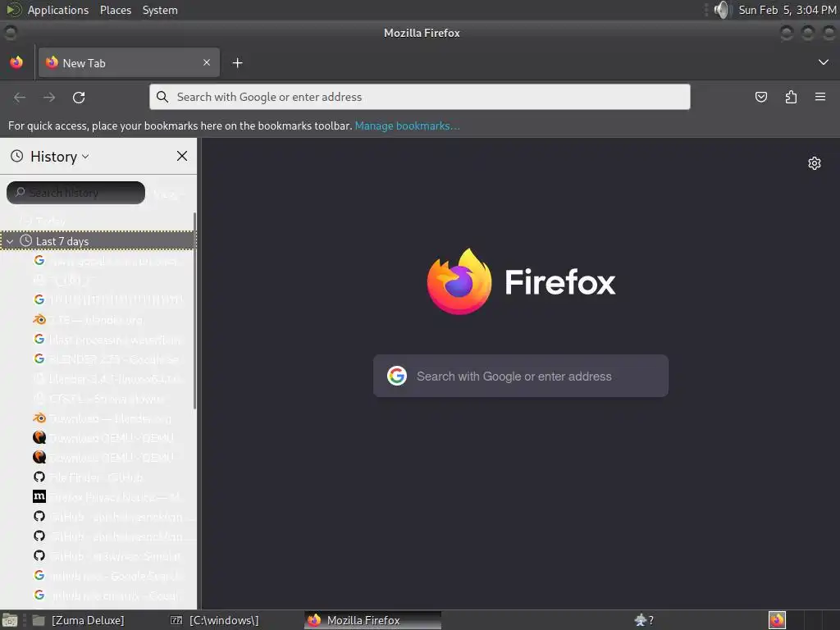The height and width of the screenshot is (630, 840).
Task: Click the history sidebar scrollbar
Action: tap(194, 311)
